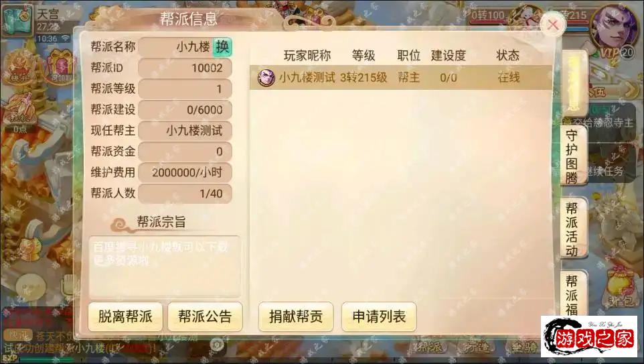Click the green 换 rename button

tap(222, 47)
